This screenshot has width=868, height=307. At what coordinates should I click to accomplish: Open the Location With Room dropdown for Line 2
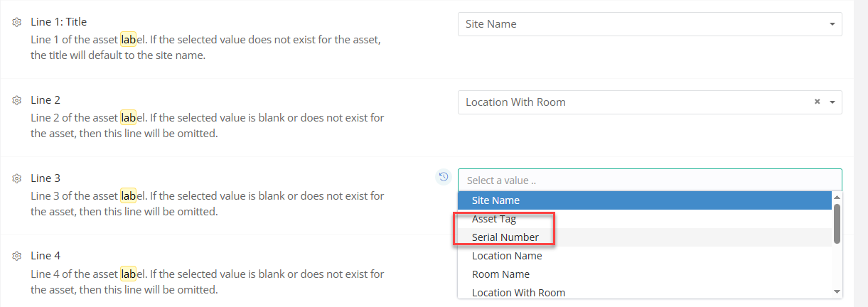click(x=650, y=102)
